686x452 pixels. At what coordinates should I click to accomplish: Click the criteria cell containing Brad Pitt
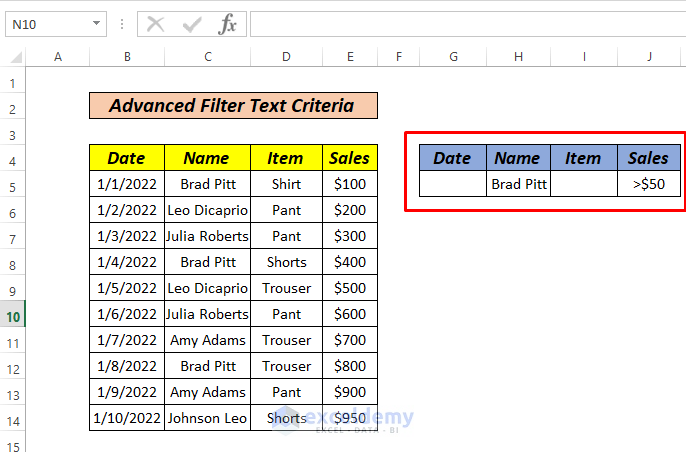518,184
